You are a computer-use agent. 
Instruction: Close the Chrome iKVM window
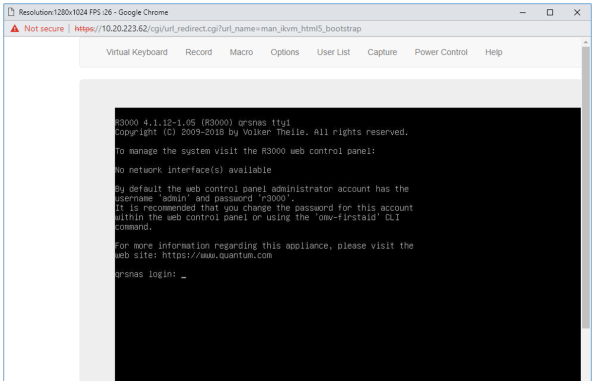pyautogui.click(x=577, y=12)
